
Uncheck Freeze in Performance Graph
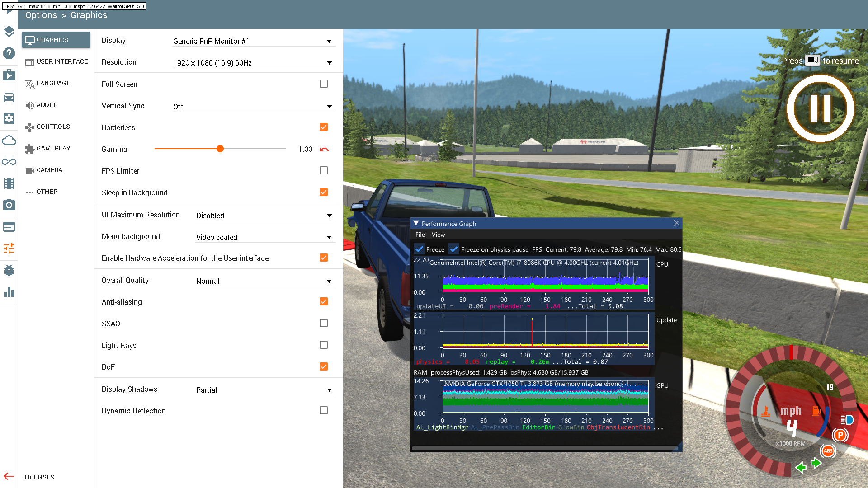coord(419,249)
